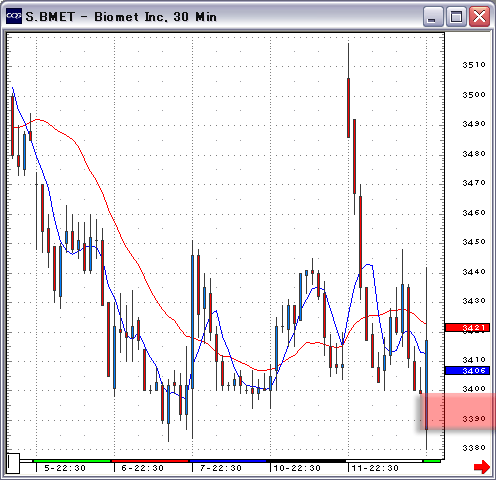Click the blue 3406 price label
This screenshot has width=496, height=480.
point(467,370)
